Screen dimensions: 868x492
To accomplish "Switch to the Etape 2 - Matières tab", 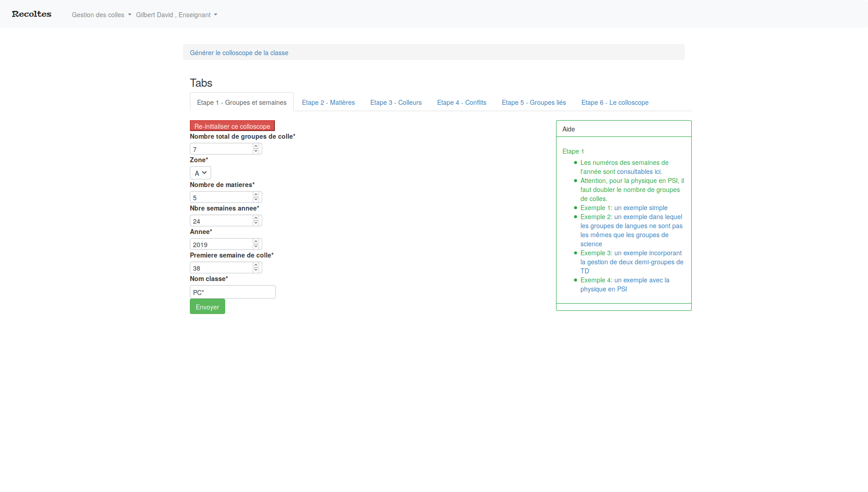I will click(328, 103).
